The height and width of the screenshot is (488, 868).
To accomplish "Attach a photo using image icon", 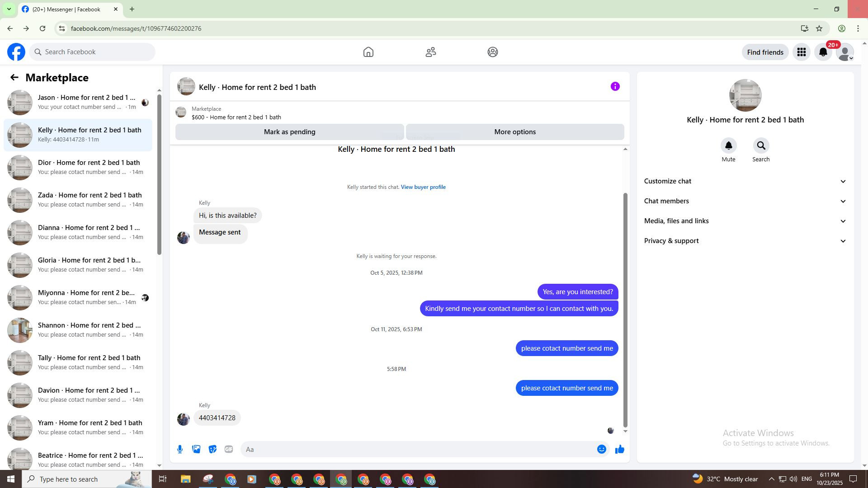I will [x=196, y=449].
